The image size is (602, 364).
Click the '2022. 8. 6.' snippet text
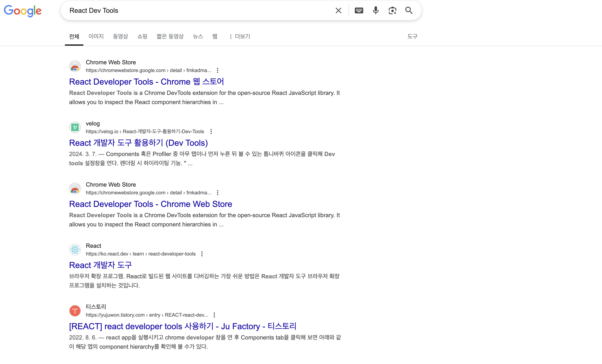pos(83,337)
